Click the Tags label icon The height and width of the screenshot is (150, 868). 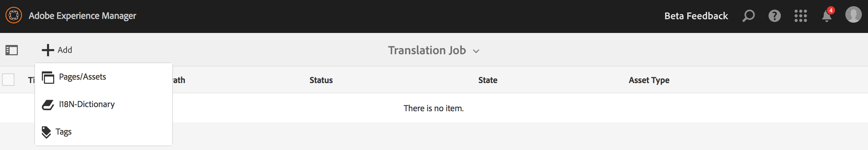(x=46, y=132)
